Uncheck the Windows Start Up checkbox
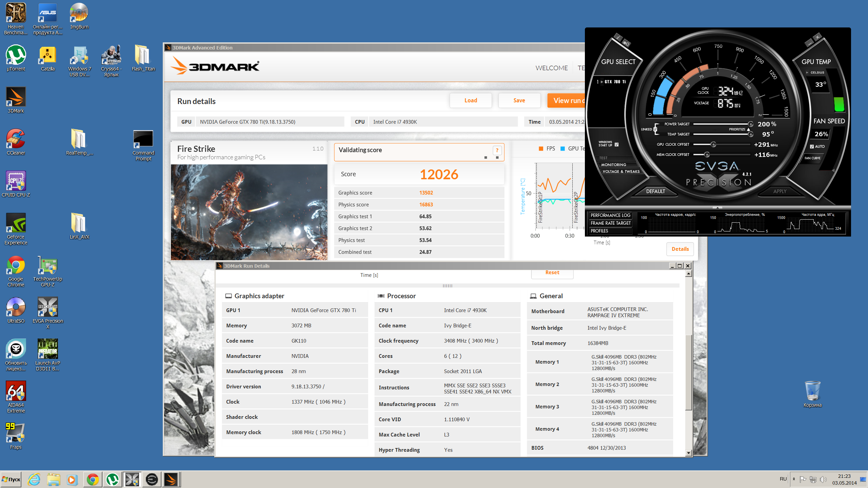 coord(616,144)
